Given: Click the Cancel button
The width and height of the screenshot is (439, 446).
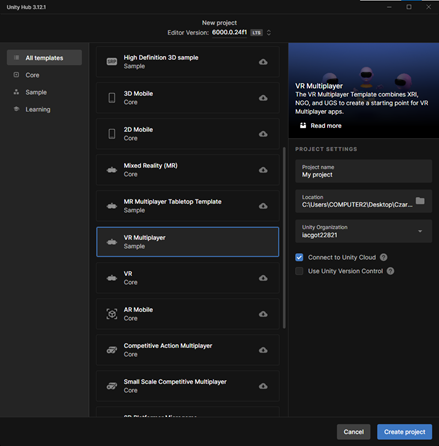Looking at the screenshot, I should click(x=353, y=432).
